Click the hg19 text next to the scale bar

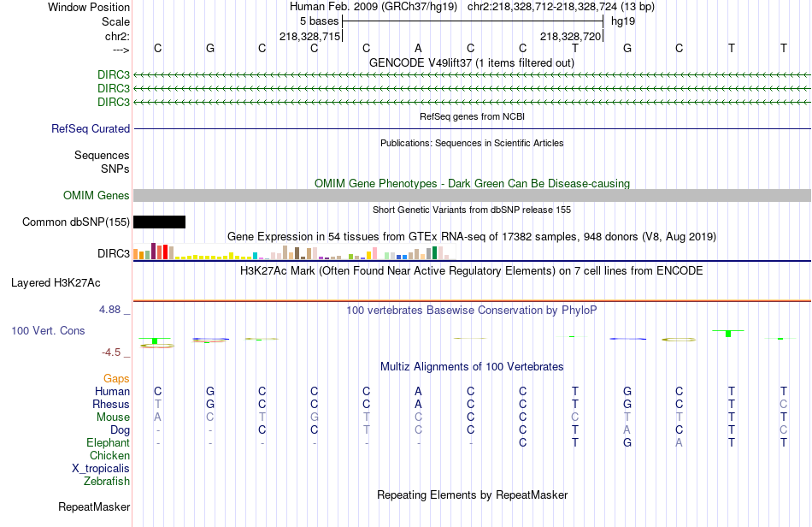623,21
